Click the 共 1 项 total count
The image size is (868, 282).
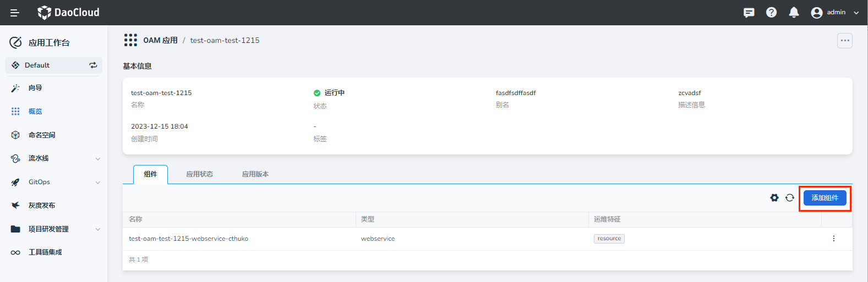pos(138,259)
